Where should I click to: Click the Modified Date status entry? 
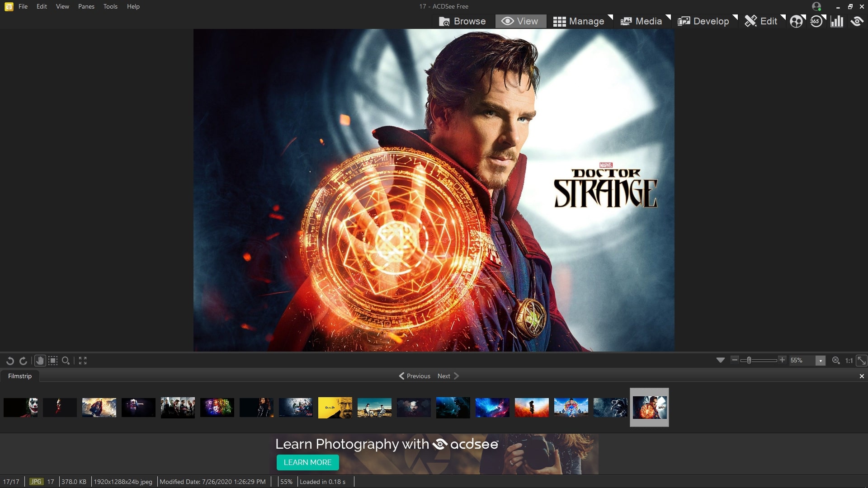tap(213, 482)
